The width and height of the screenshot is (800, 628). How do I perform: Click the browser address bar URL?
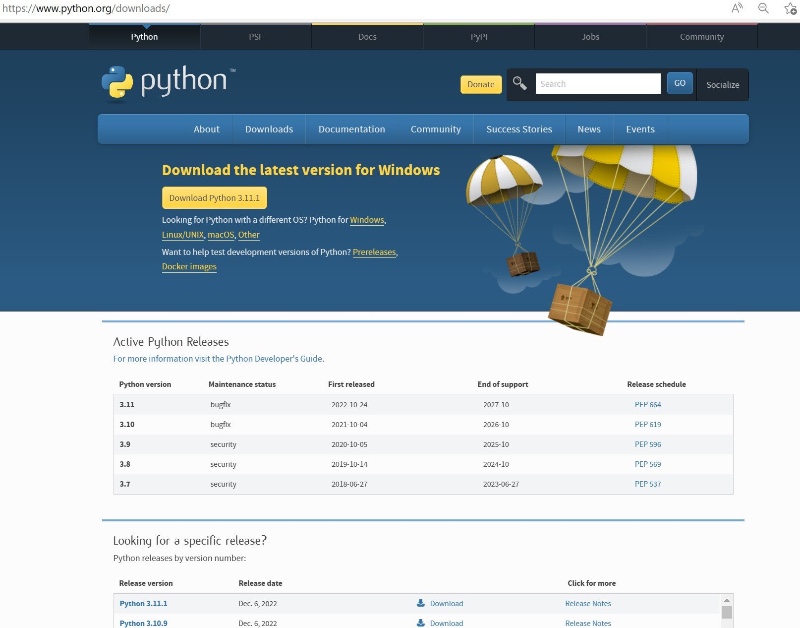pos(86,8)
